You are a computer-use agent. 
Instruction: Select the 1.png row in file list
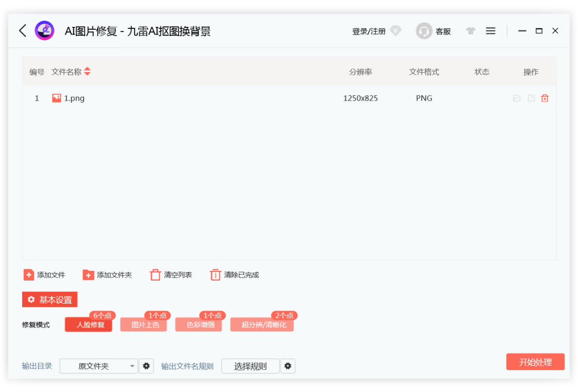pyautogui.click(x=206, y=98)
